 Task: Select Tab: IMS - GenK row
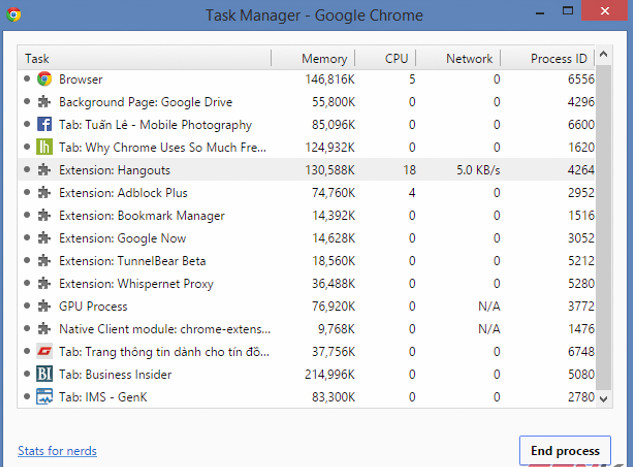[307, 397]
